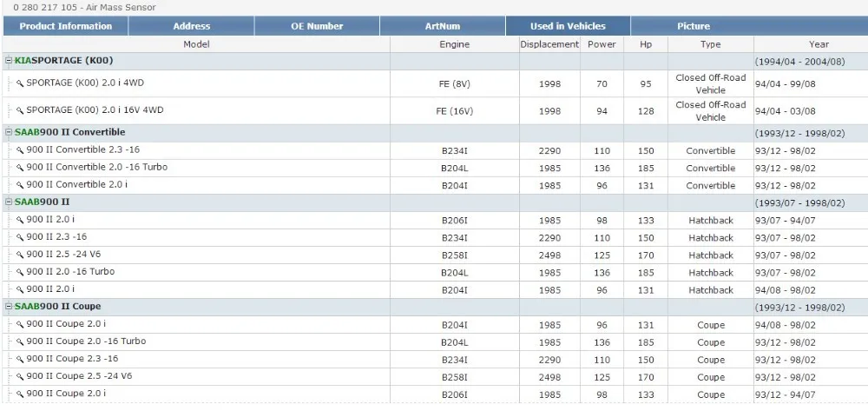Image resolution: width=868 pixels, height=411 pixels.
Task: Open the OE Number tab
Action: point(317,26)
